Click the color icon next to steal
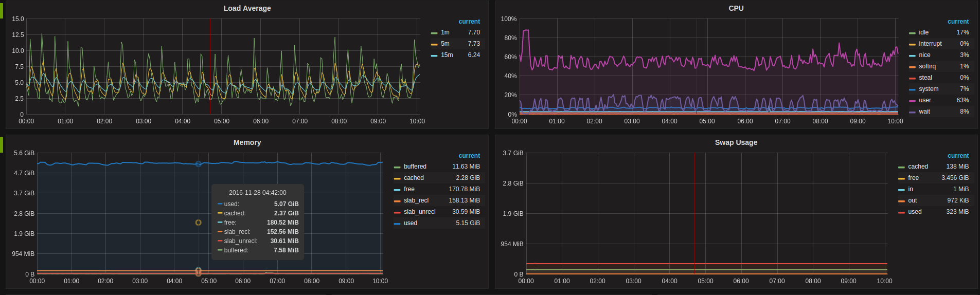 (x=912, y=78)
